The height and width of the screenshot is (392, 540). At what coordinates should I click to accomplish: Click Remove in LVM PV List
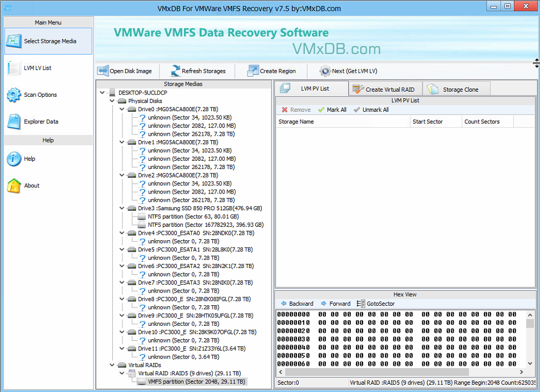(x=296, y=110)
